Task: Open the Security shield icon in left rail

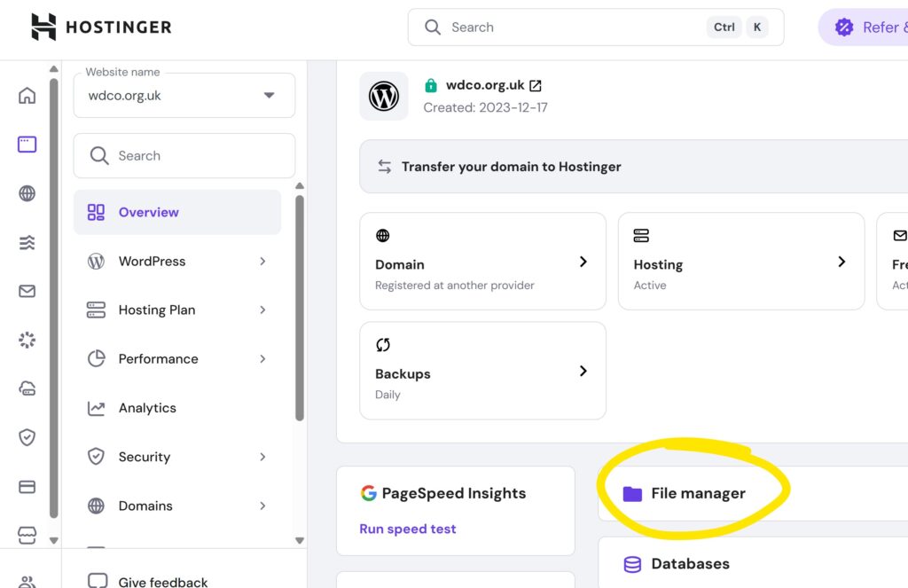Action: click(x=27, y=437)
